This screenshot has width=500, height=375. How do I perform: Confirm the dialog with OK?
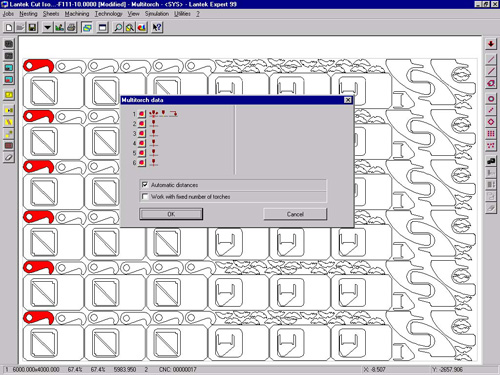pos(171,214)
